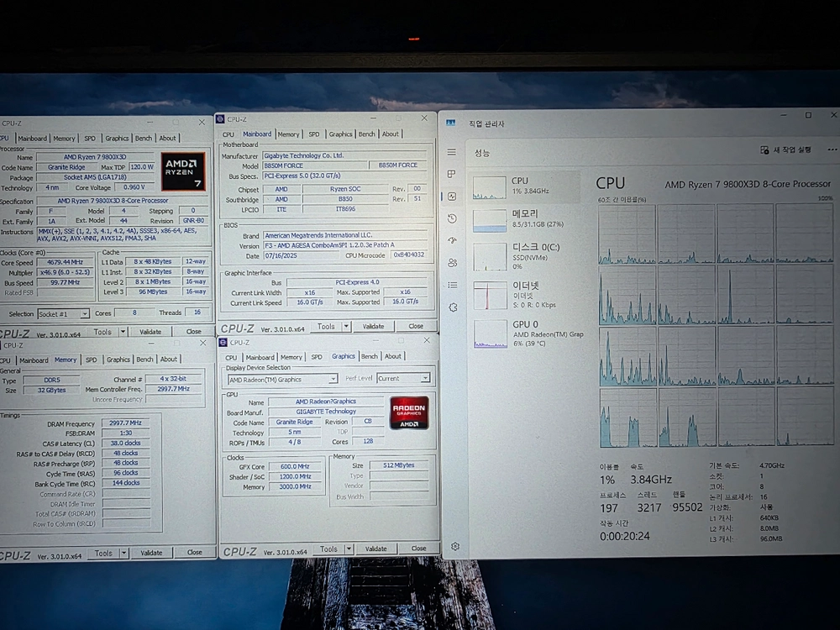The width and height of the screenshot is (840, 630).
Task: Open Details list icon in sidebar
Action: click(453, 285)
